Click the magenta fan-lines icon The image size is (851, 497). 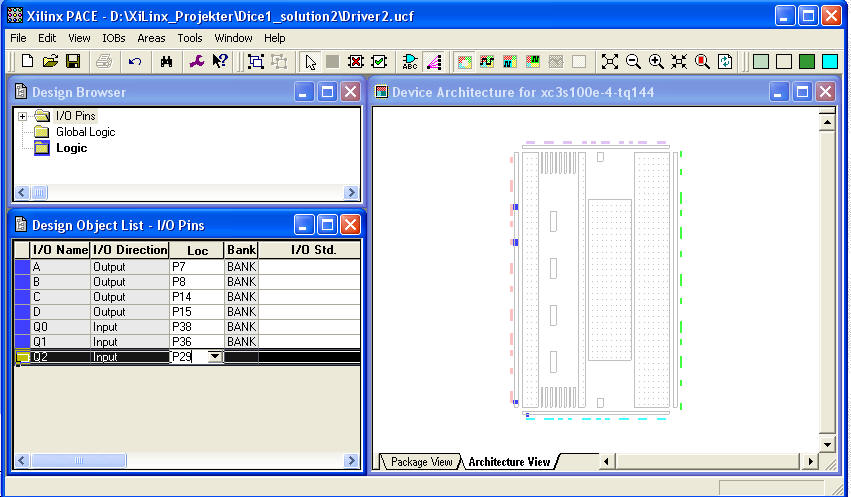pos(433,61)
